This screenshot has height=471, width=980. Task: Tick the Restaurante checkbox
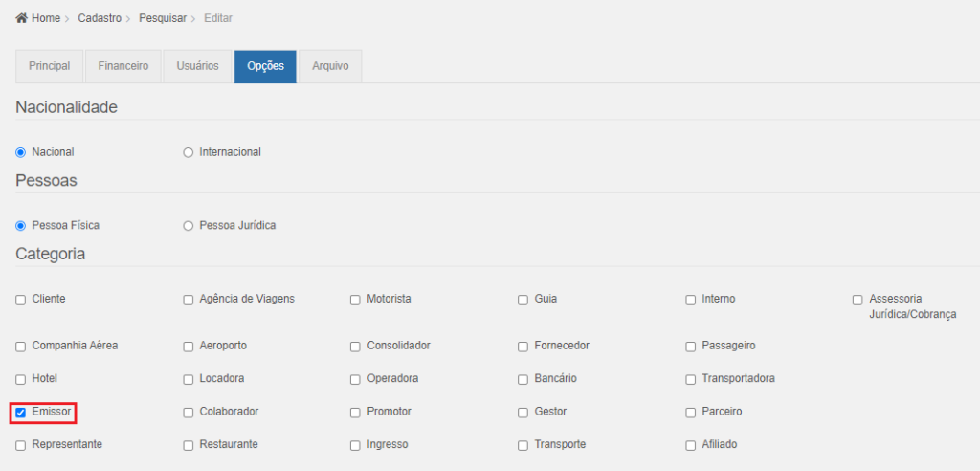pos(189,445)
